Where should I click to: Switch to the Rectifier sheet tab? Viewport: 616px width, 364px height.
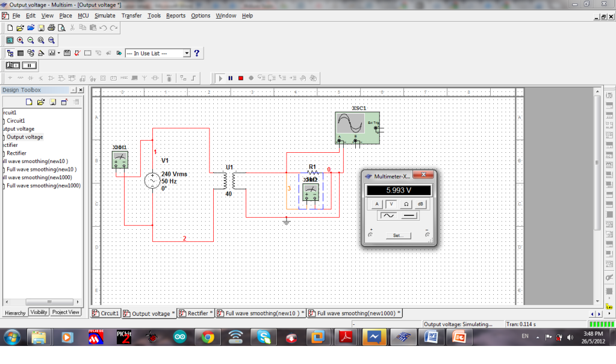pyautogui.click(x=195, y=313)
